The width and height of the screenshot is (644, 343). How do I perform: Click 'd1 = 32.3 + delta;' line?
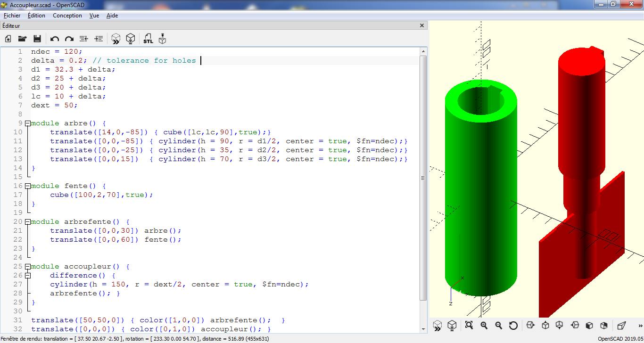(x=73, y=69)
